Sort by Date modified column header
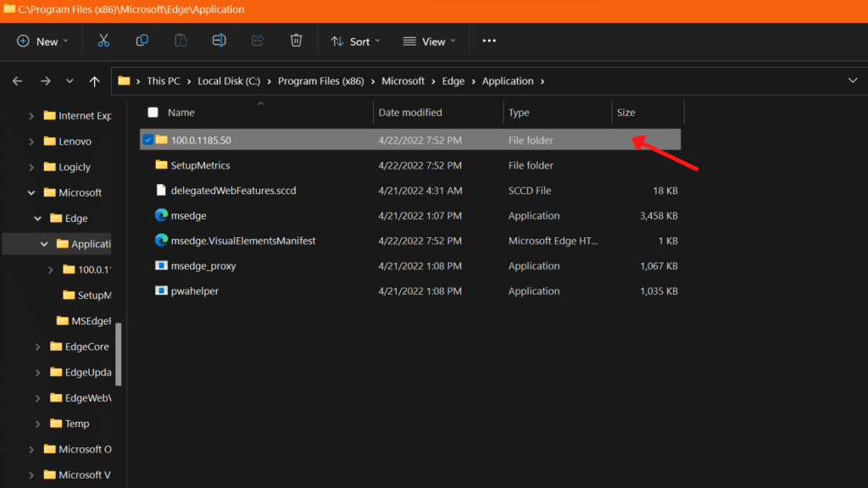The image size is (868, 488). [410, 113]
